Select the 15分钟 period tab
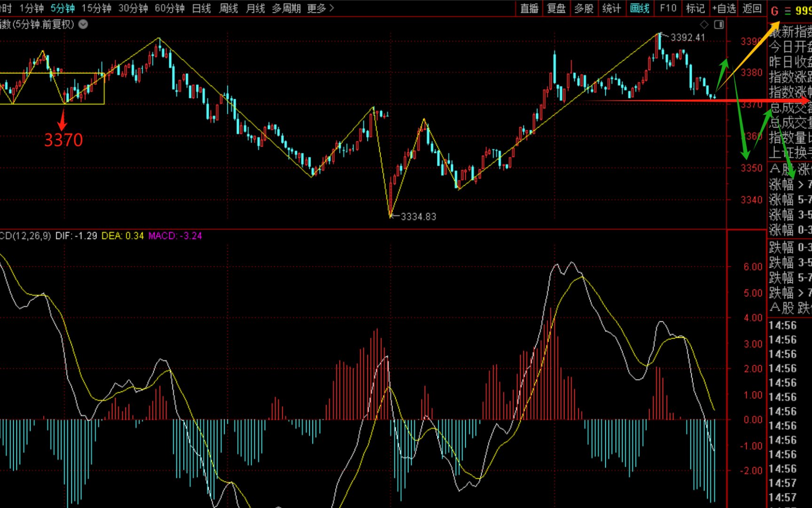This screenshot has width=812, height=508. 96,8
